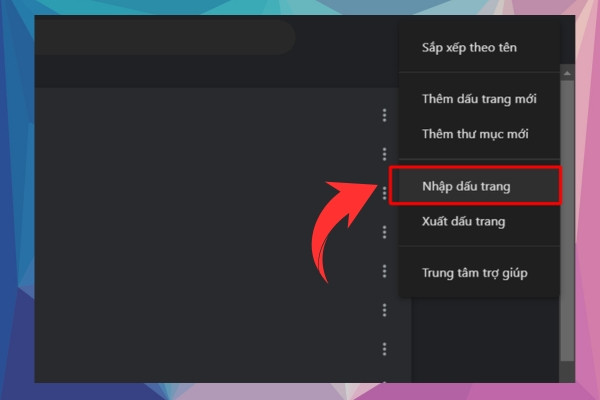Open "Trung tâm trợ giúp" help center
600x400 pixels.
479,273
